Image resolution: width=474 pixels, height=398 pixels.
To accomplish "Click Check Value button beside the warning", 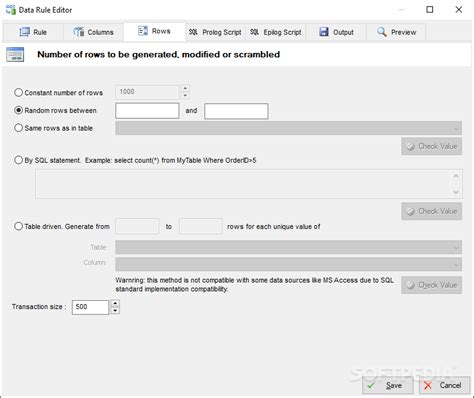I will tap(431, 285).
